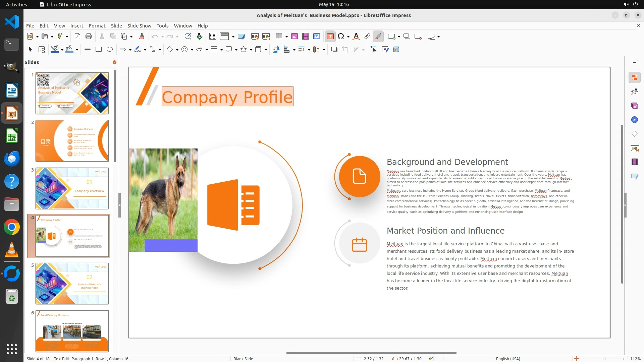The image size is (644, 362).
Task: Select the Ellipse drawing tool
Action: (x=110, y=49)
